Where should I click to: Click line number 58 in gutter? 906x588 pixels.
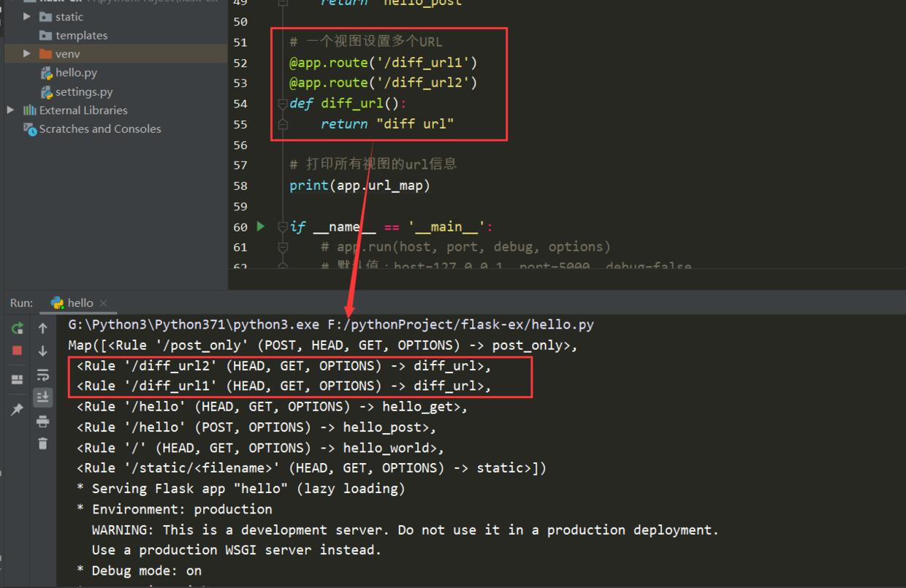tap(240, 186)
